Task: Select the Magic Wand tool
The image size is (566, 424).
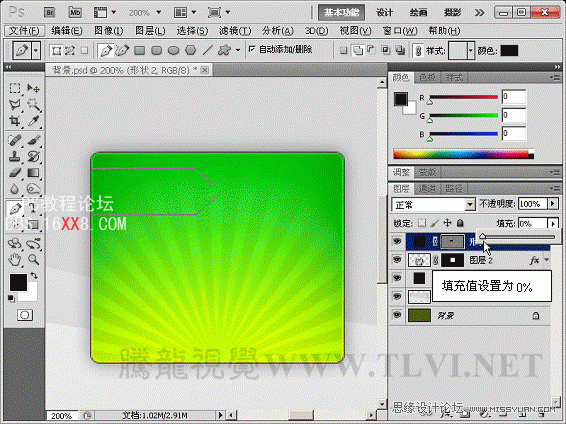Action: pyautogui.click(x=34, y=105)
